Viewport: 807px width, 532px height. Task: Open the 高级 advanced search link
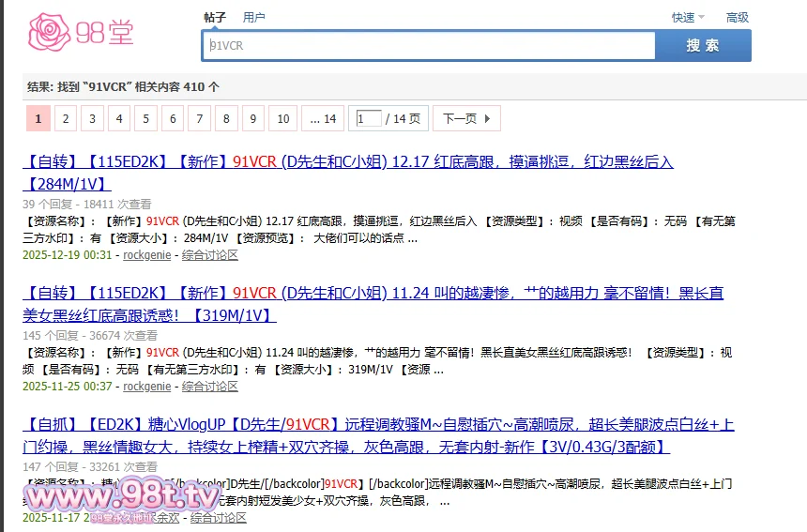737,18
